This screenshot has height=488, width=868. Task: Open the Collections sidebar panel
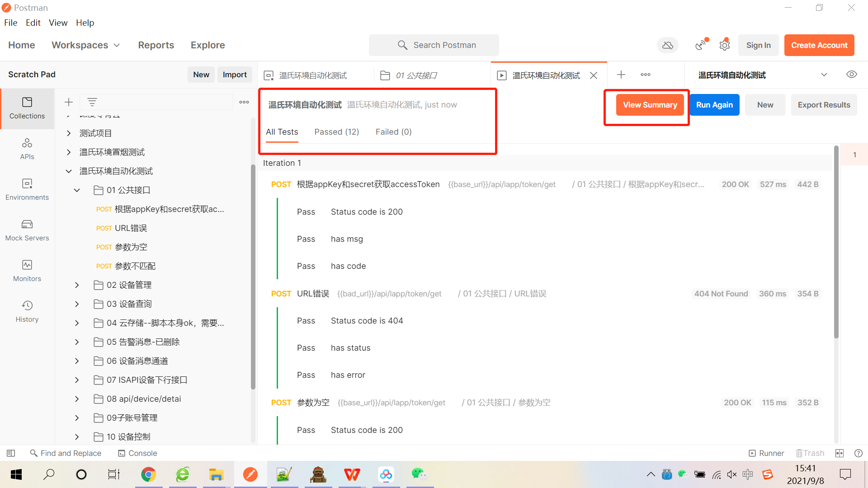27,108
